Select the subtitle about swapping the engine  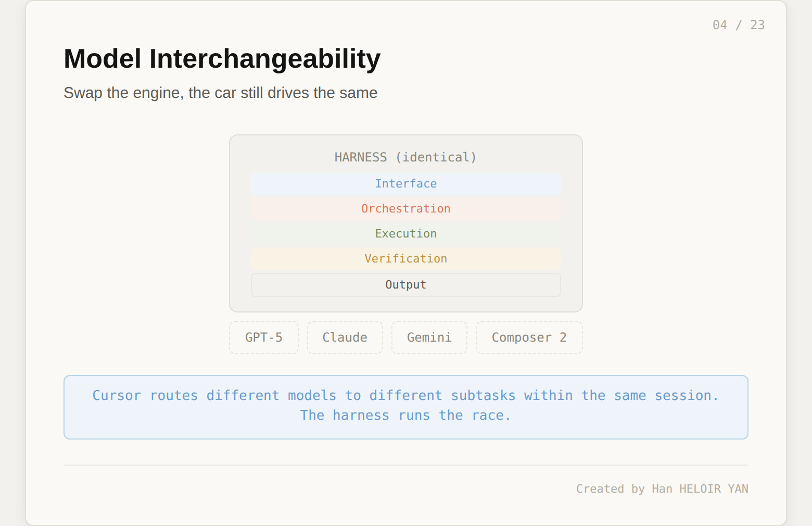[220, 93]
